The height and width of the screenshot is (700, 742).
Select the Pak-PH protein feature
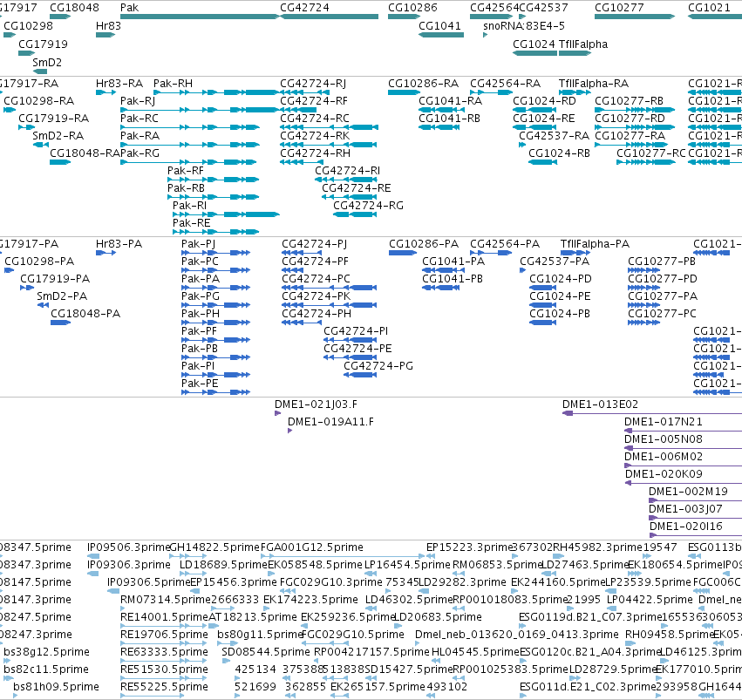(x=215, y=323)
